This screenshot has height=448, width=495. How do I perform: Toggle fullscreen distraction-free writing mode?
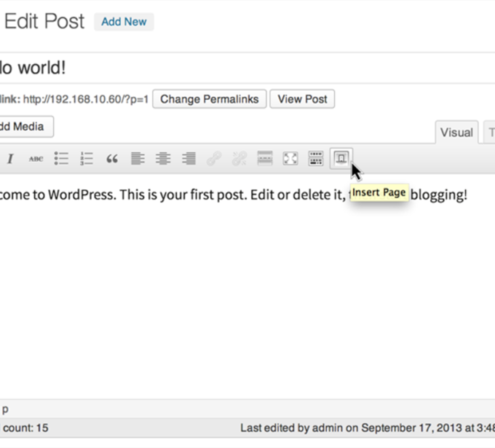click(290, 159)
